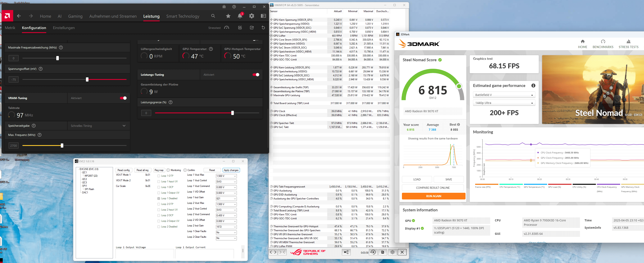
Task: Open Loop 1 Iout Gain 821 dropdown
Action: [226, 199]
